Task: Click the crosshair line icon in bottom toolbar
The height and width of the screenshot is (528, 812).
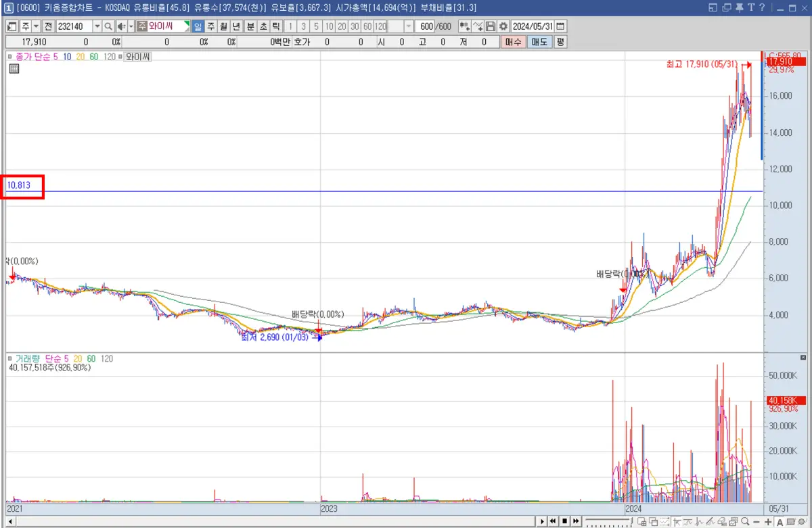Action: [x=677, y=521]
